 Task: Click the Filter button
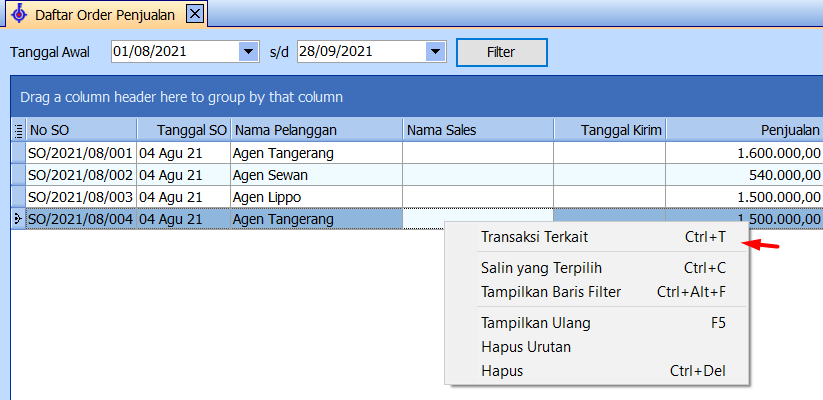click(502, 52)
